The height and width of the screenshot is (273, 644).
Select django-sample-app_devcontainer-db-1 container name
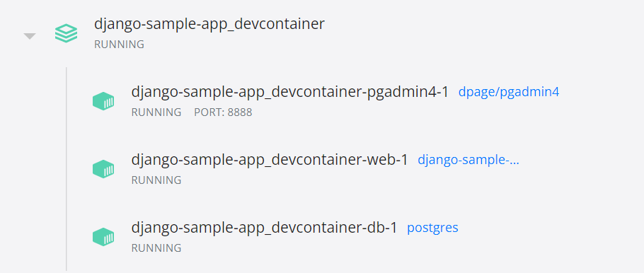click(265, 228)
